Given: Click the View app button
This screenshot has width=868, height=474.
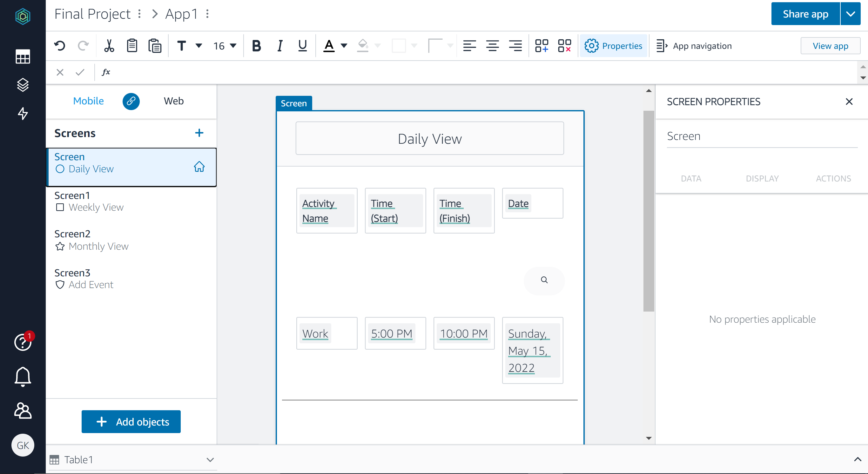Looking at the screenshot, I should click(x=830, y=45).
